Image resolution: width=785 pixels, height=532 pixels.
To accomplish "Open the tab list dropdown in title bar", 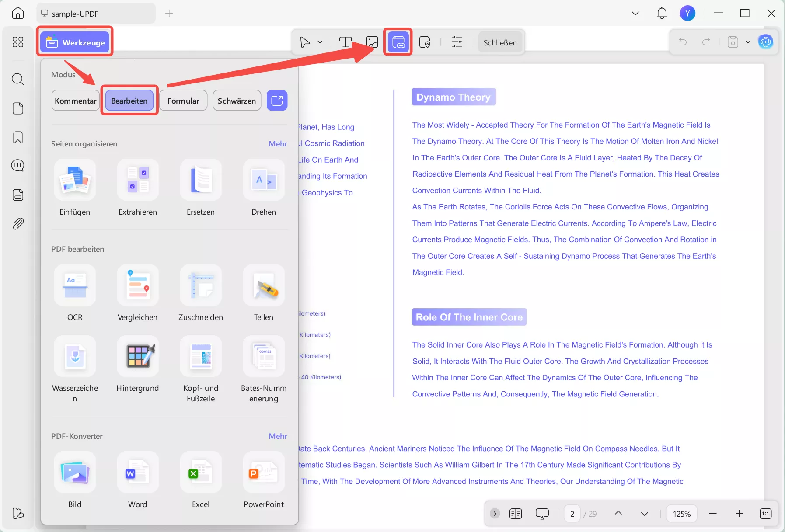I will 635,14.
